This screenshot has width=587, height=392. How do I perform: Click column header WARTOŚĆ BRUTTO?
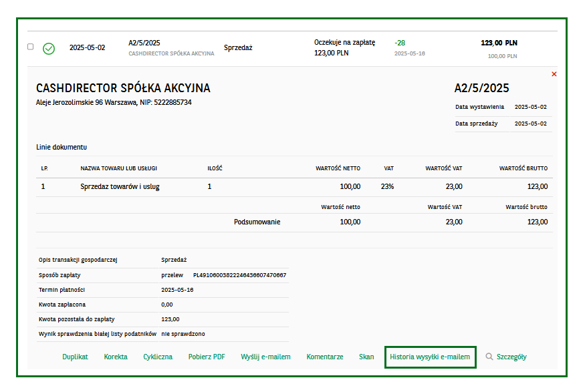[523, 168]
